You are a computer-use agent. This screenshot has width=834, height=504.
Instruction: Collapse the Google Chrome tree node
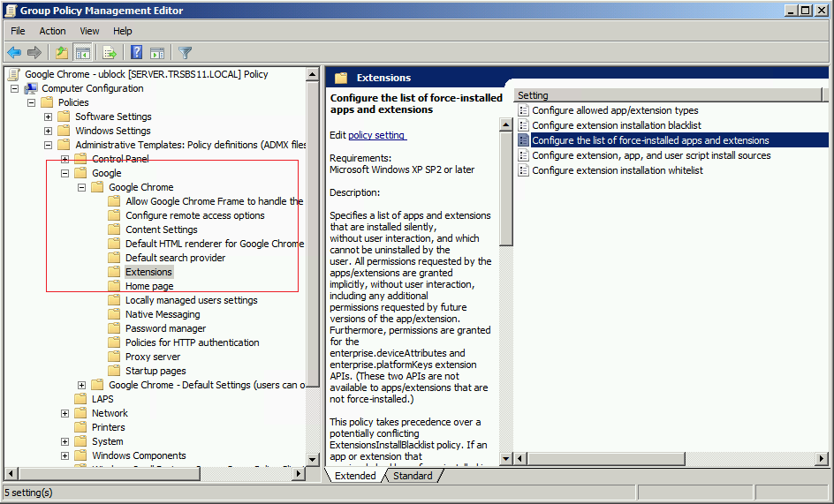(x=81, y=187)
